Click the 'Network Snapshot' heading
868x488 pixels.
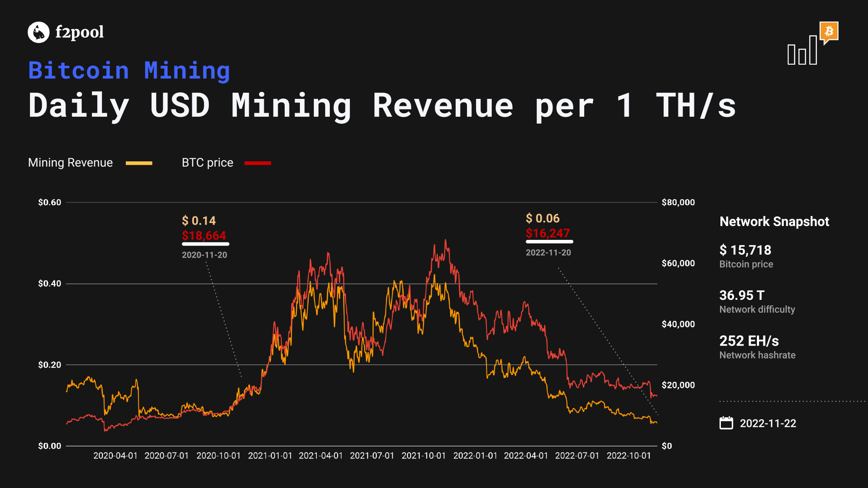[x=774, y=222]
